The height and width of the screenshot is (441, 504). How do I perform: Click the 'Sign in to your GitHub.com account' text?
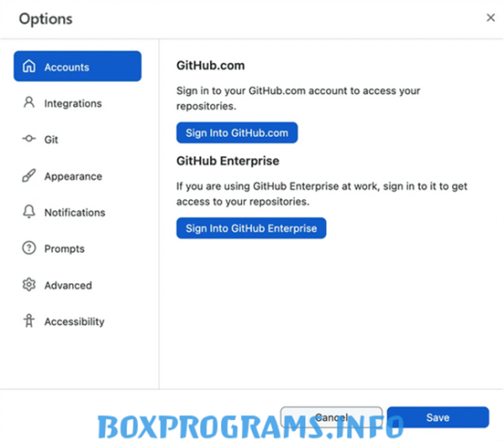[298, 98]
